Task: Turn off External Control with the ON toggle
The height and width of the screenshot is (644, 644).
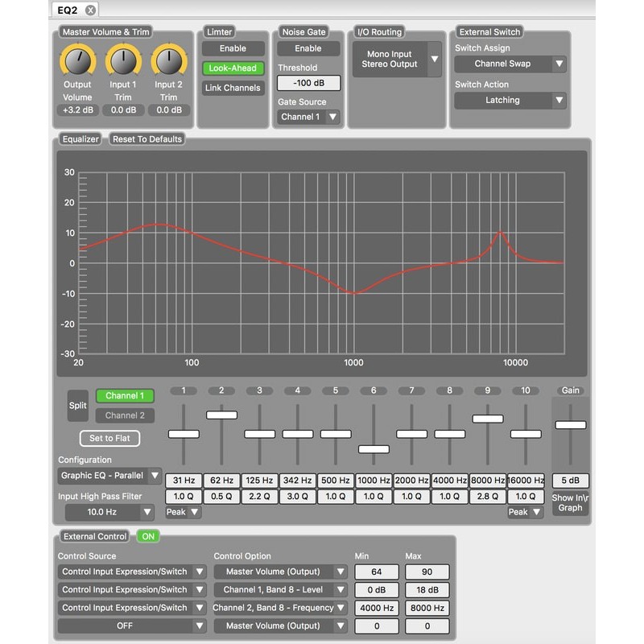Action: coord(147,536)
